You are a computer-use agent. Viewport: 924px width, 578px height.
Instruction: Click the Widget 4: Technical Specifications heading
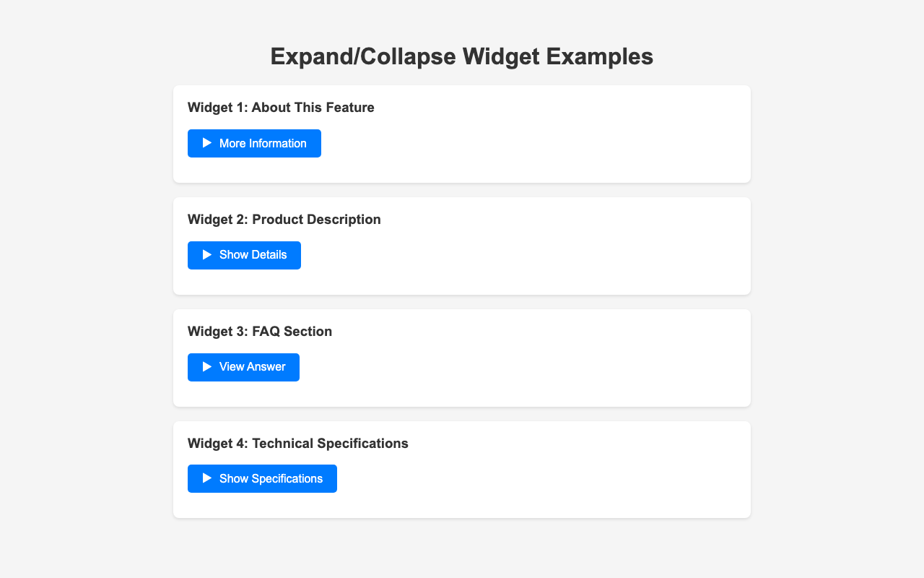298,444
